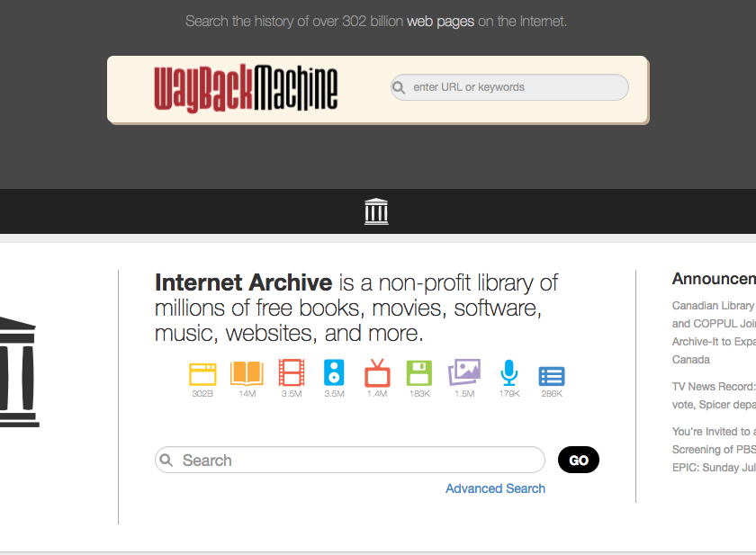Hit the black GO button
The image size is (756, 555).
pyautogui.click(x=579, y=460)
